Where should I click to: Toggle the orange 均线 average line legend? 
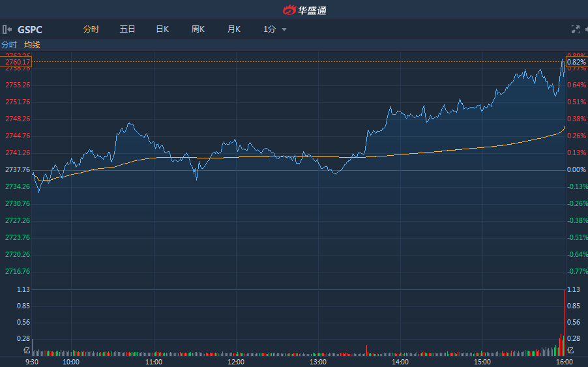[x=32, y=45]
